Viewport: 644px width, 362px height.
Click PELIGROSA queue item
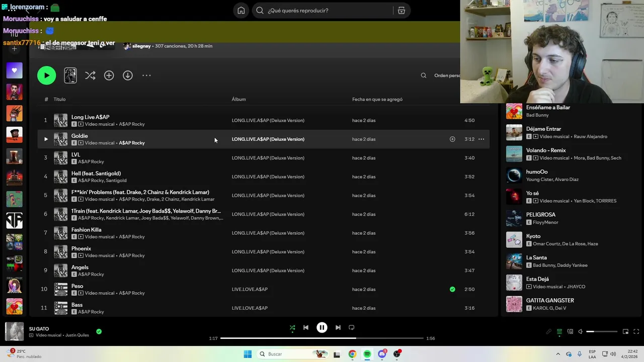(x=541, y=215)
